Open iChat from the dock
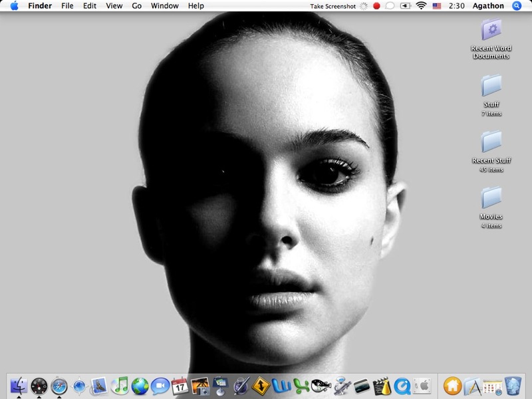The width and height of the screenshot is (532, 399). (x=160, y=385)
